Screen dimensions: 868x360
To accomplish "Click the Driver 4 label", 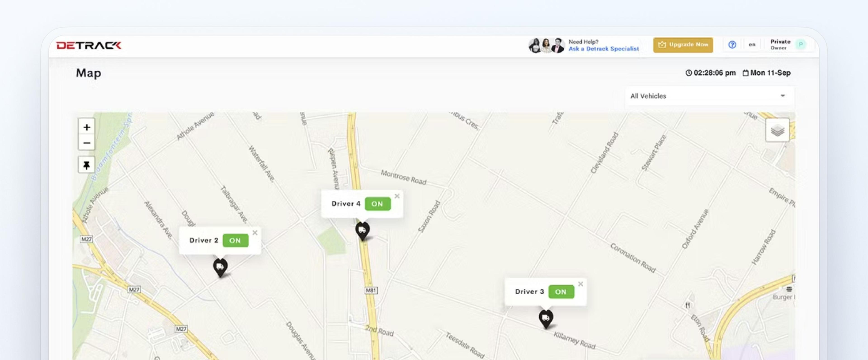I will point(346,204).
